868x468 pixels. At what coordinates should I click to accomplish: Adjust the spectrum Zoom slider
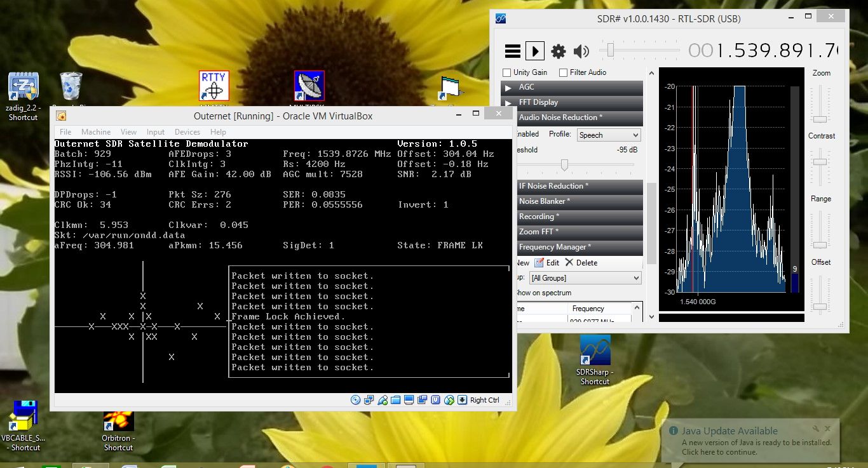pyautogui.click(x=820, y=119)
